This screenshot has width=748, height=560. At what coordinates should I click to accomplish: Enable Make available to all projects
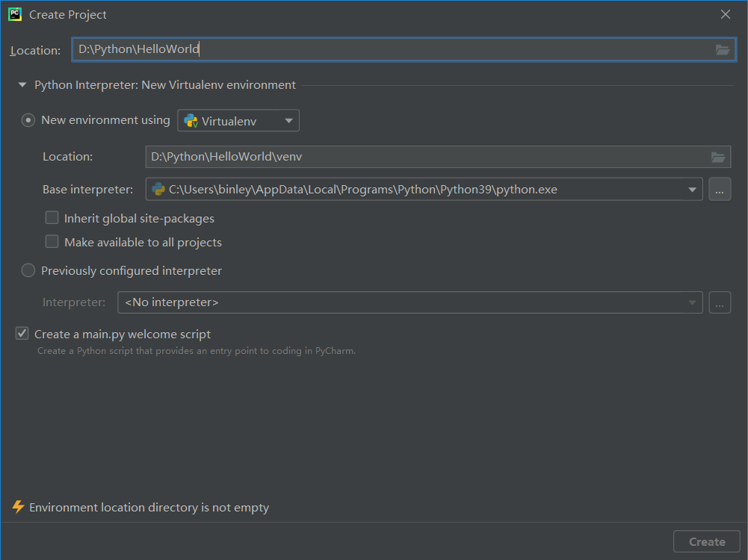click(x=52, y=242)
